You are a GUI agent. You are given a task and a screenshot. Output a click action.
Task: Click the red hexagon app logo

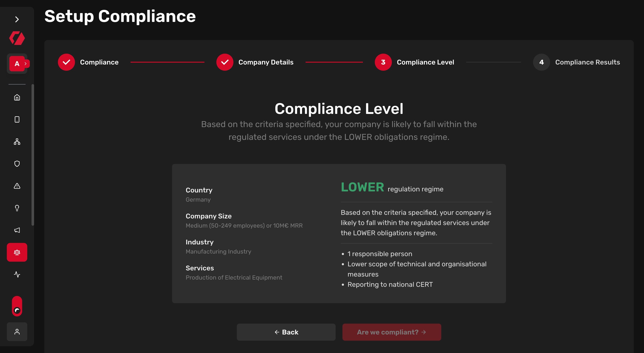pos(17,38)
